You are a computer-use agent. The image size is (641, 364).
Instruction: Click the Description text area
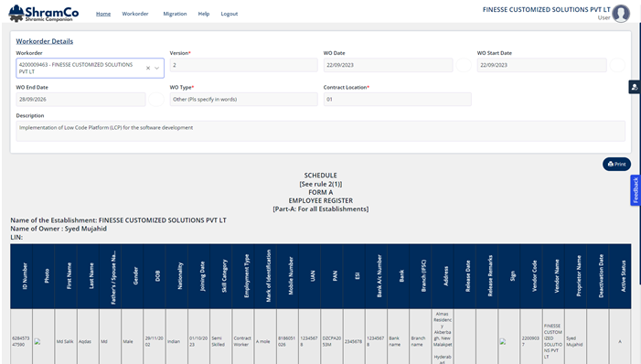[x=320, y=131]
